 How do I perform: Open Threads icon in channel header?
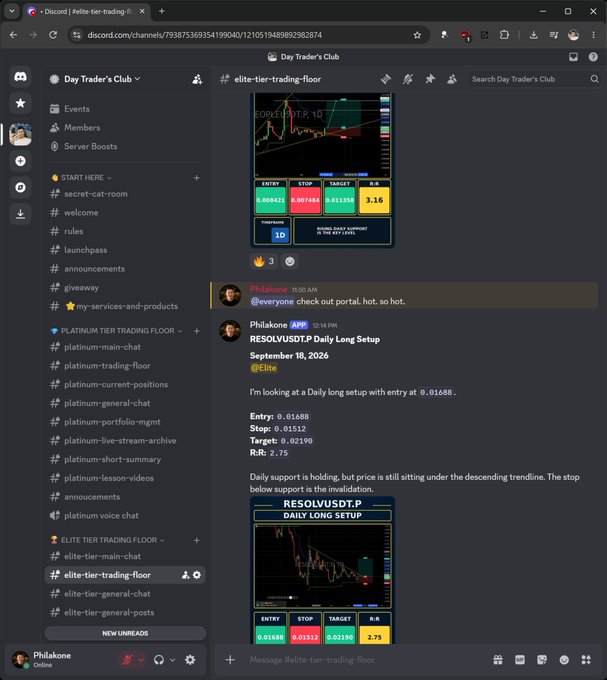coord(385,79)
